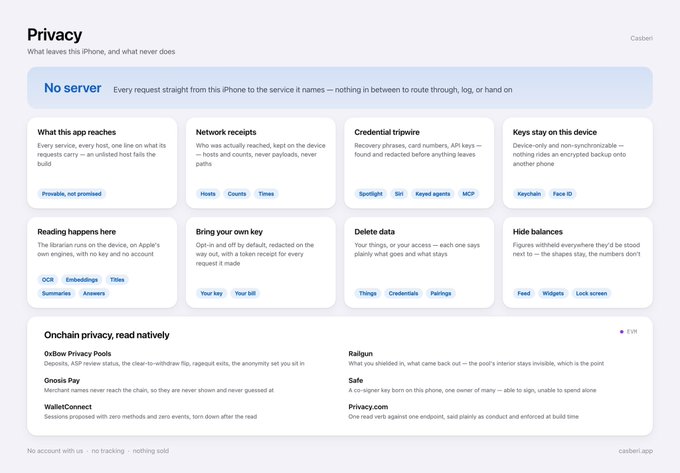Click the 'Widgets' tag
Screen dimensions: 680x473
553,294
